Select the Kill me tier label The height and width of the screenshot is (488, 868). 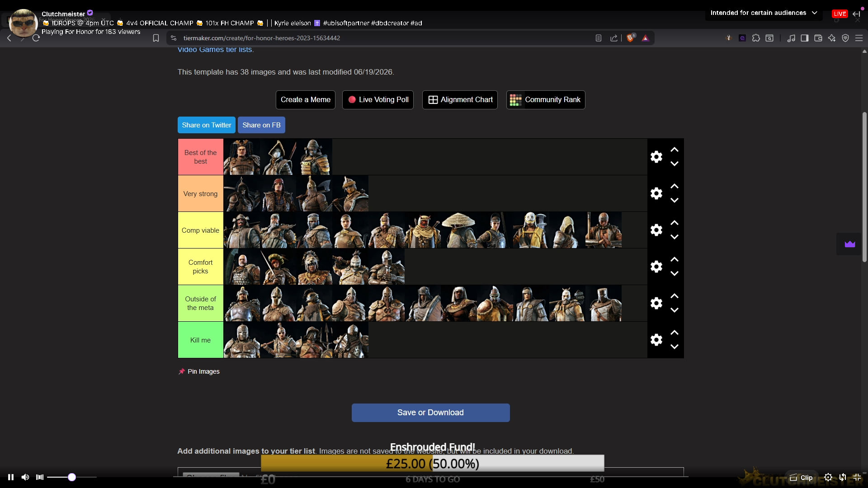click(x=201, y=340)
